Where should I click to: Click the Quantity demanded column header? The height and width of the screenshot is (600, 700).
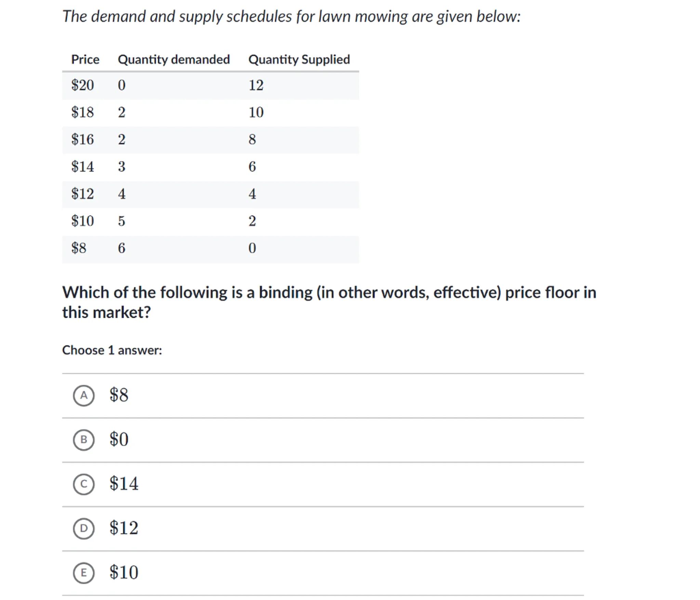click(174, 59)
